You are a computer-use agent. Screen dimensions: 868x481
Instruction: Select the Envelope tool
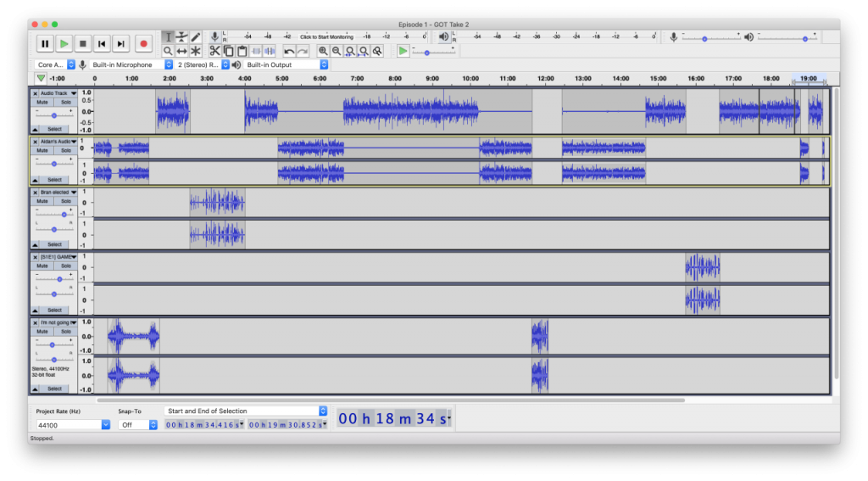point(181,37)
